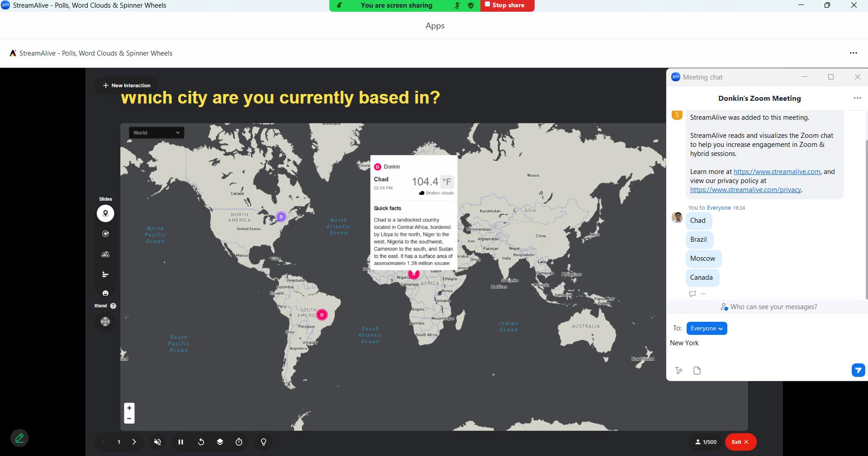Open the timer stopwatch
Image resolution: width=868 pixels, height=456 pixels.
(x=239, y=442)
